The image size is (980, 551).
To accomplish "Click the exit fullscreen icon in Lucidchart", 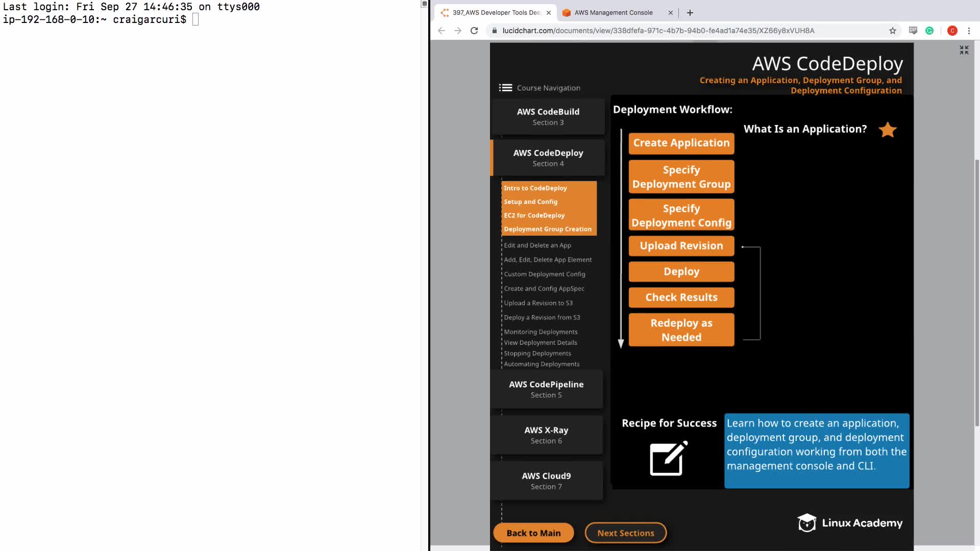I will click(x=964, y=50).
